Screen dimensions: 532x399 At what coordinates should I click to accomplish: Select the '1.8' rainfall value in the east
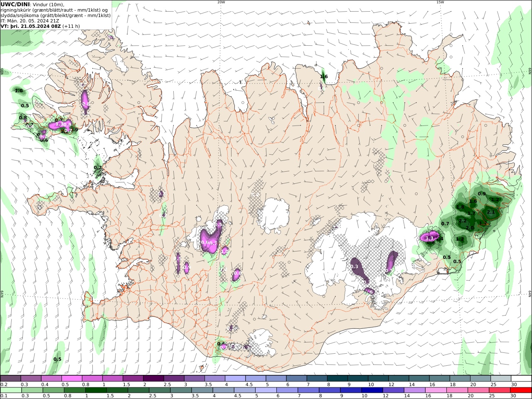click(460, 207)
